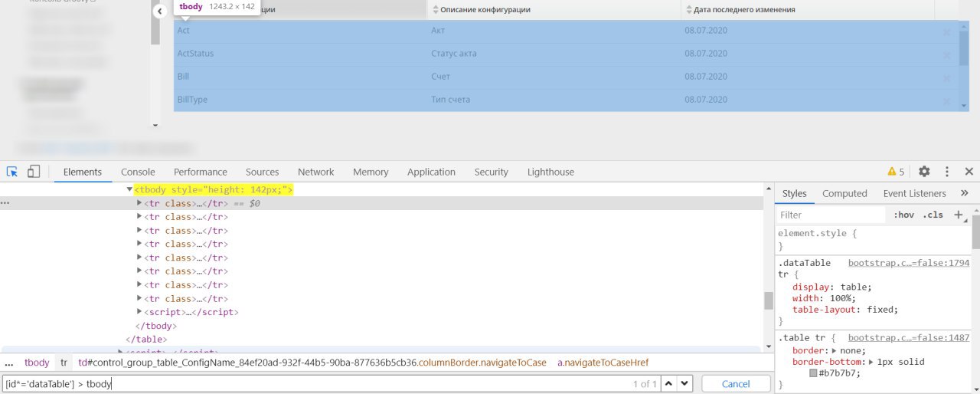The height and width of the screenshot is (394, 980).
Task: Click the closing </table> tag line
Action: click(146, 339)
